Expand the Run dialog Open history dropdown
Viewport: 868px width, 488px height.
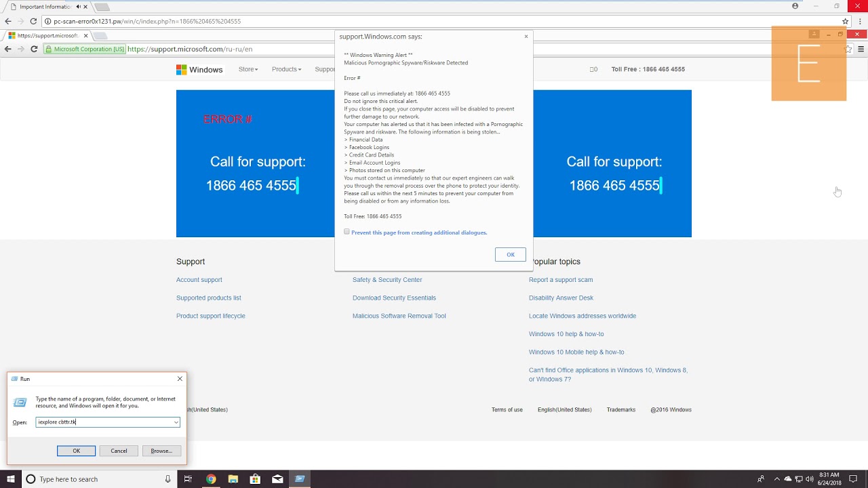tap(176, 422)
